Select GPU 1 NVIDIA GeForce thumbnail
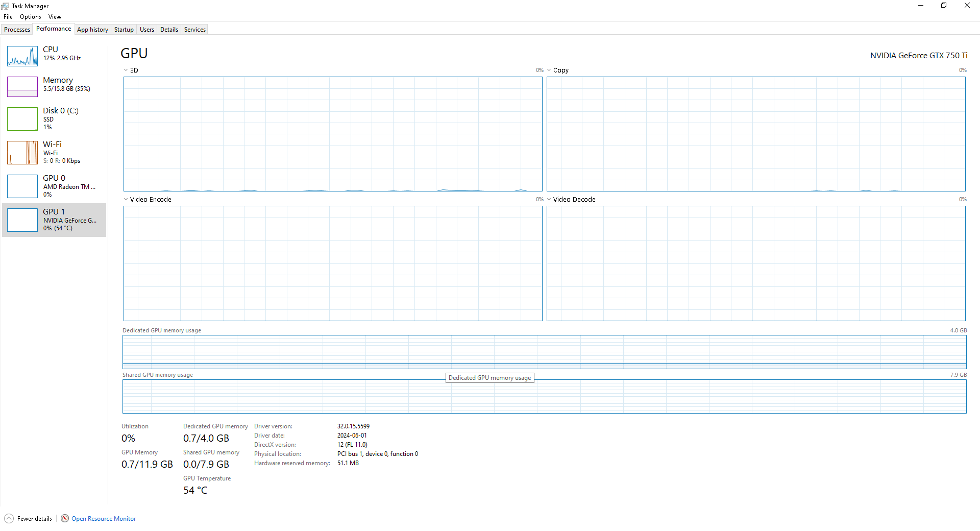This screenshot has width=980, height=531. (22, 220)
